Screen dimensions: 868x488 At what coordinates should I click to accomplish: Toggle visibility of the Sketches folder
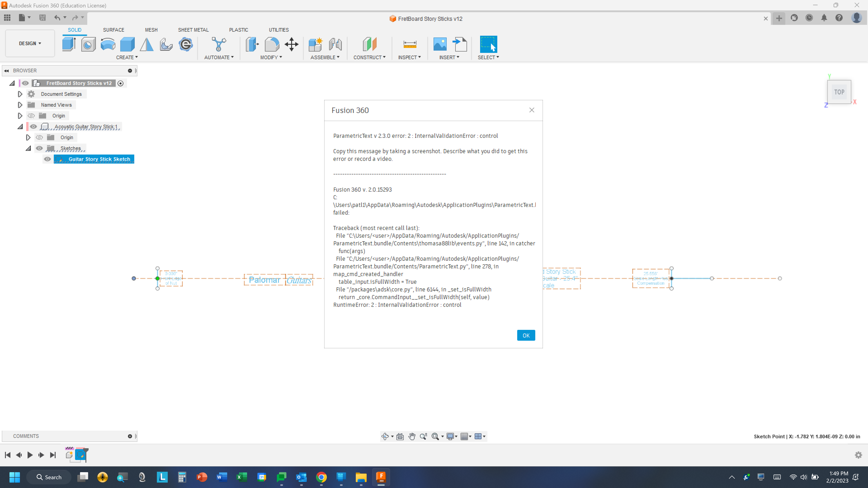[39, 148]
